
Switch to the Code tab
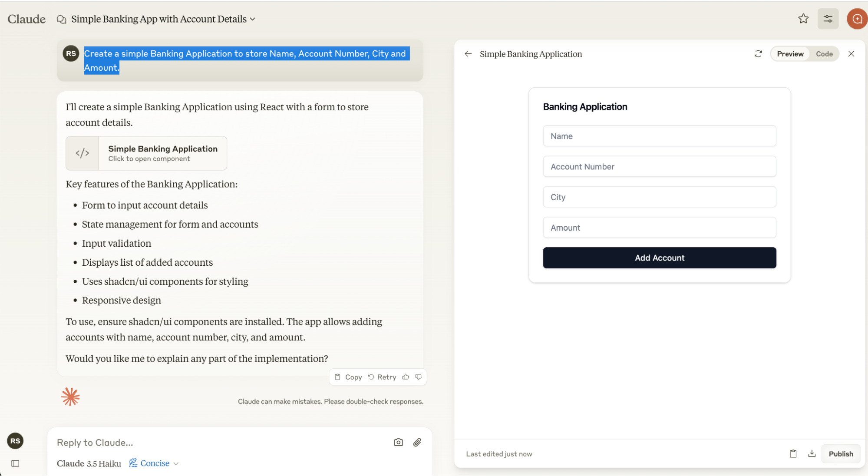824,54
